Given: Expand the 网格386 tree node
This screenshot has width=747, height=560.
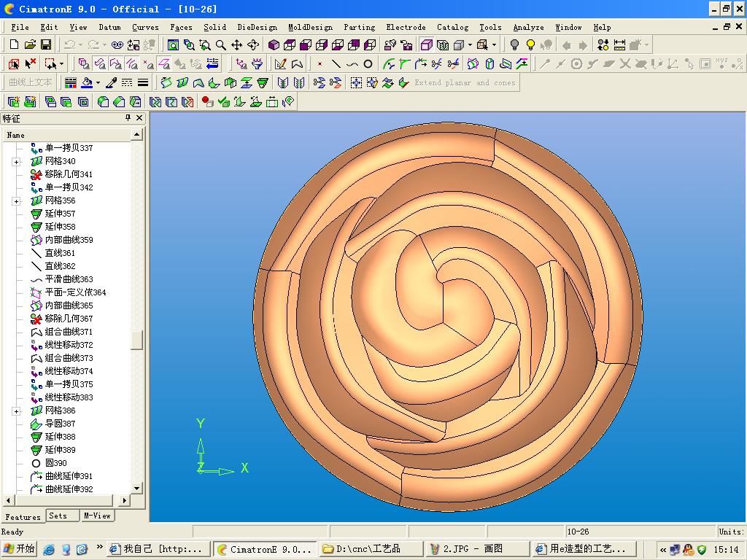Looking at the screenshot, I should [16, 411].
